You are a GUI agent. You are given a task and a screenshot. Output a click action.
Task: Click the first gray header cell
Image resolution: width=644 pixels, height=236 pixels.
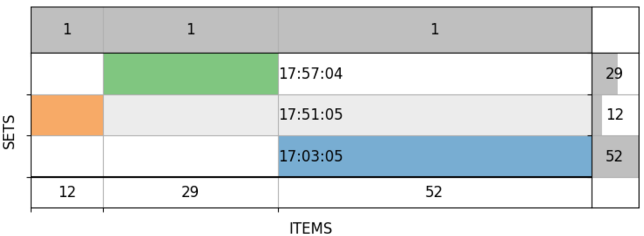(x=67, y=30)
